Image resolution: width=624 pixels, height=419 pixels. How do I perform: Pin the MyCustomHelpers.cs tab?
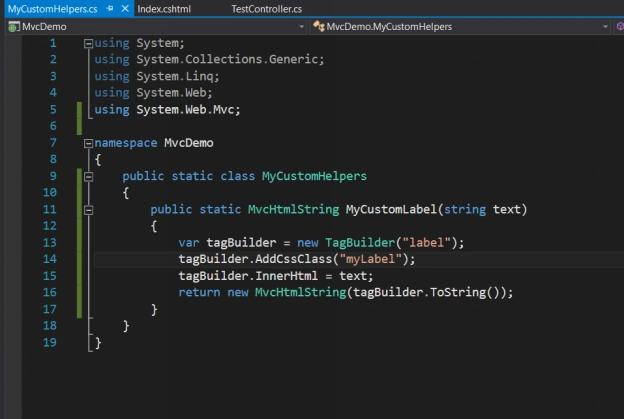(110, 8)
